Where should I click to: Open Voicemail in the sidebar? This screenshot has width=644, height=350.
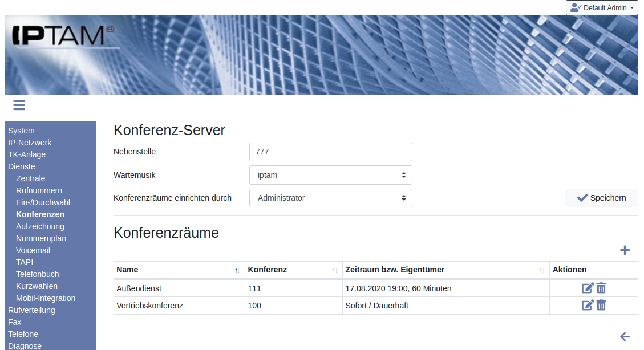point(33,250)
